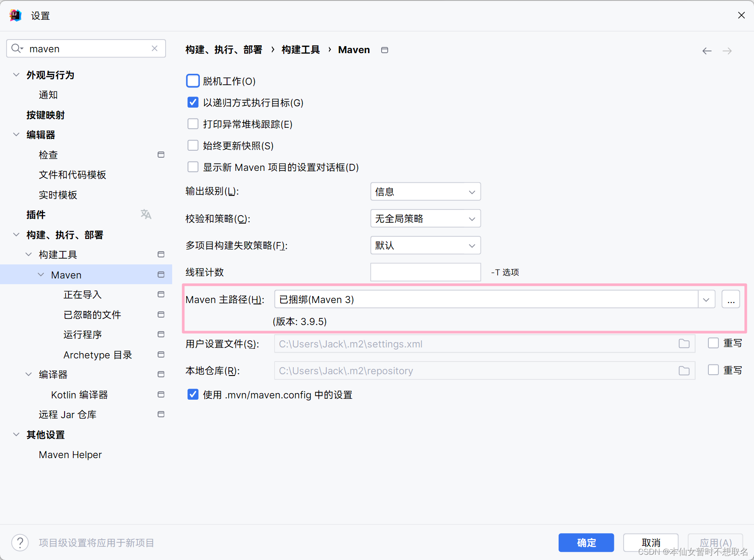Click the project icon on the Maven row
Viewport: 754px width, 560px height.
click(x=161, y=275)
